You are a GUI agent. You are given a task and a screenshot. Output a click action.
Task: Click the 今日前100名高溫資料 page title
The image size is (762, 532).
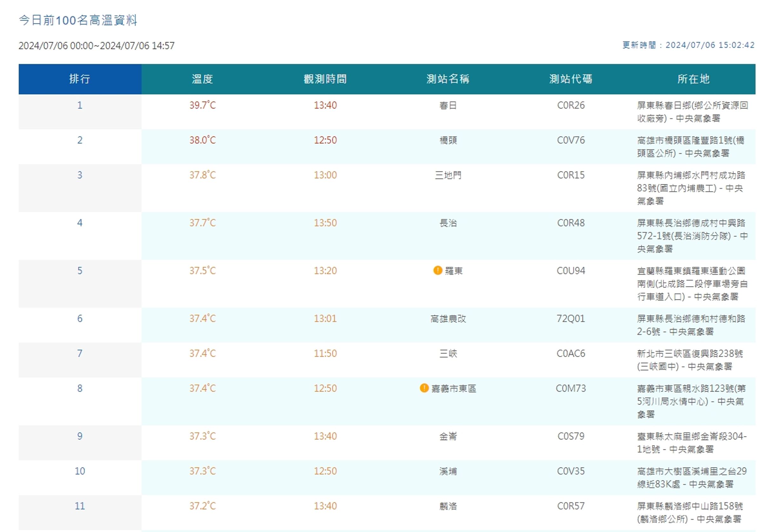(x=78, y=20)
